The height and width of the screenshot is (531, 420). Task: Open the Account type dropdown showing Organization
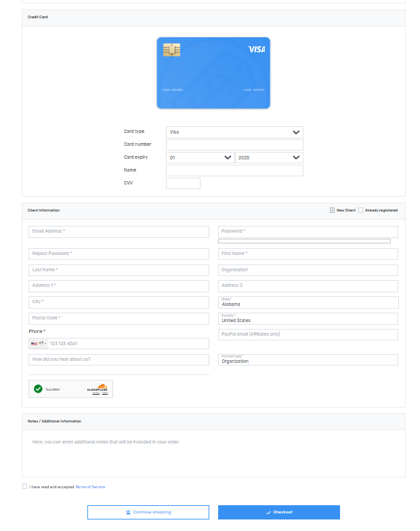point(308,359)
